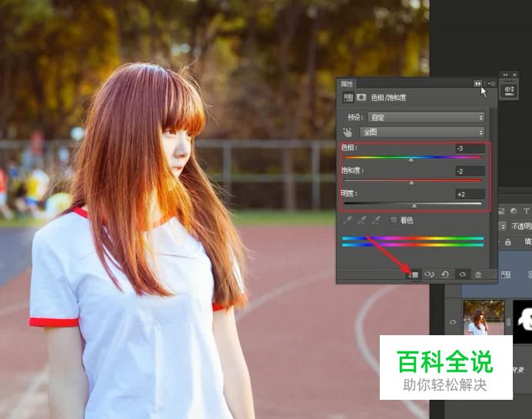
Task: Open the blend mode dropdown arrows in Layers
Action: [503, 226]
